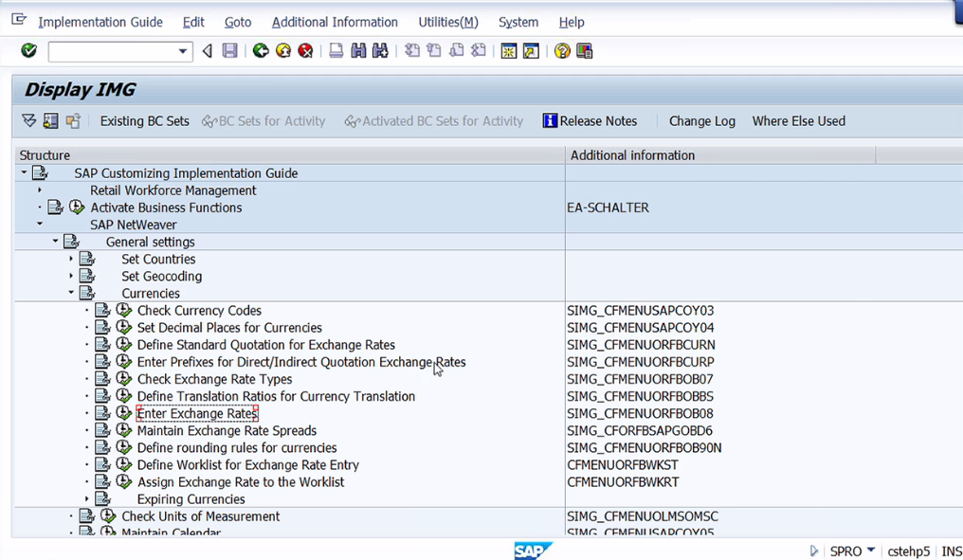Image resolution: width=963 pixels, height=560 pixels.
Task: Collapse the SAP NetWeaver node
Action: point(40,225)
